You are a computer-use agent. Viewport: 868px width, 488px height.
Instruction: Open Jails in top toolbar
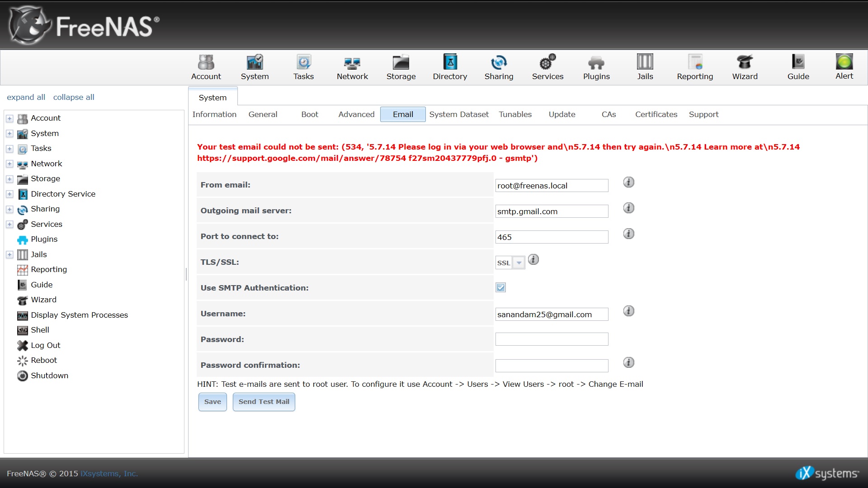645,67
